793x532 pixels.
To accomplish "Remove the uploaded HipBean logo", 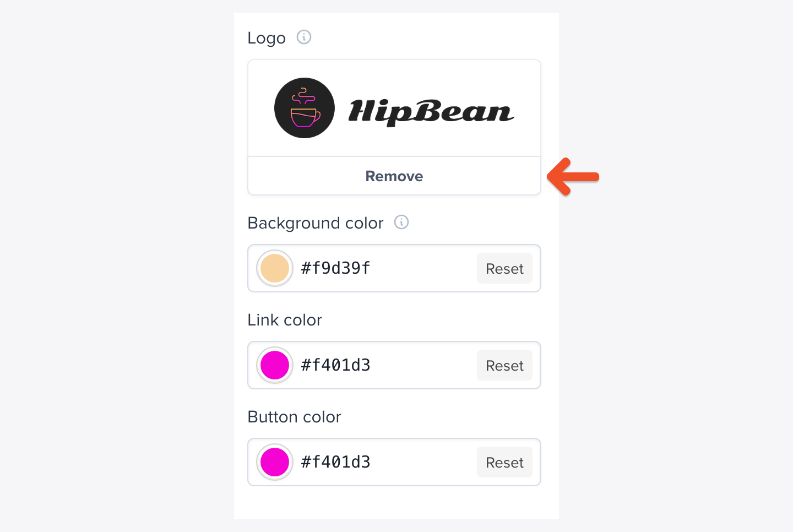I will [x=394, y=176].
